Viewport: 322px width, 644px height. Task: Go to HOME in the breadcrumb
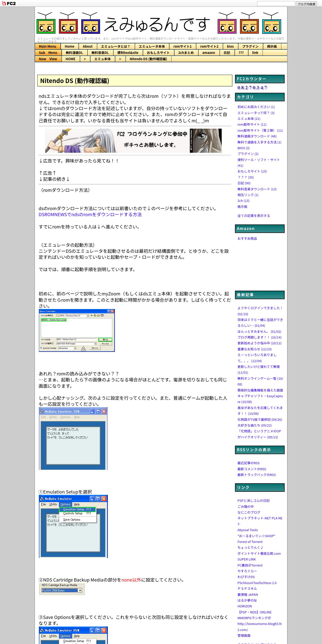[70, 59]
